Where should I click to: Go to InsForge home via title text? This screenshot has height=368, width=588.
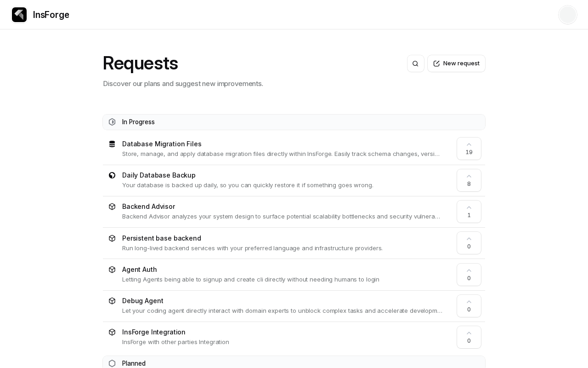[51, 15]
